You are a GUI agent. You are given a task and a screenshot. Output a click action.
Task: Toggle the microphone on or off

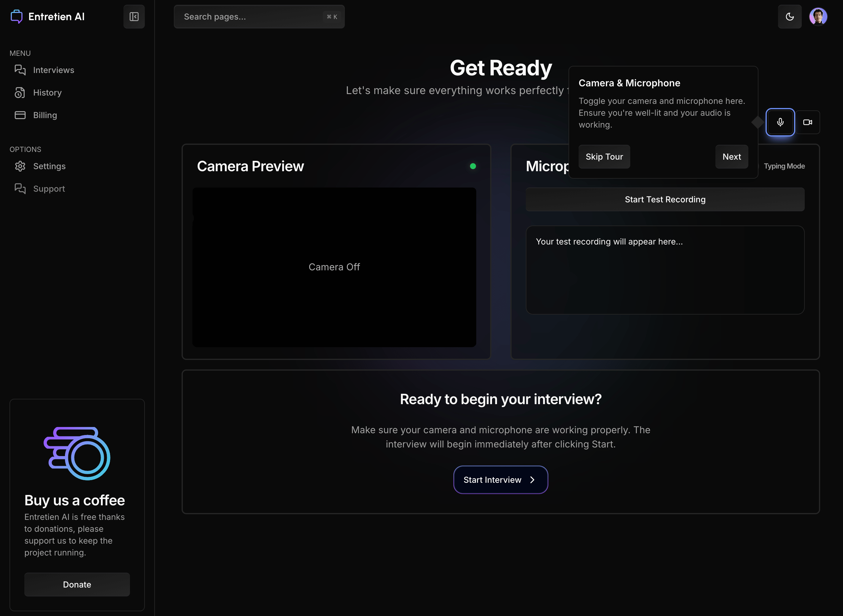(780, 122)
